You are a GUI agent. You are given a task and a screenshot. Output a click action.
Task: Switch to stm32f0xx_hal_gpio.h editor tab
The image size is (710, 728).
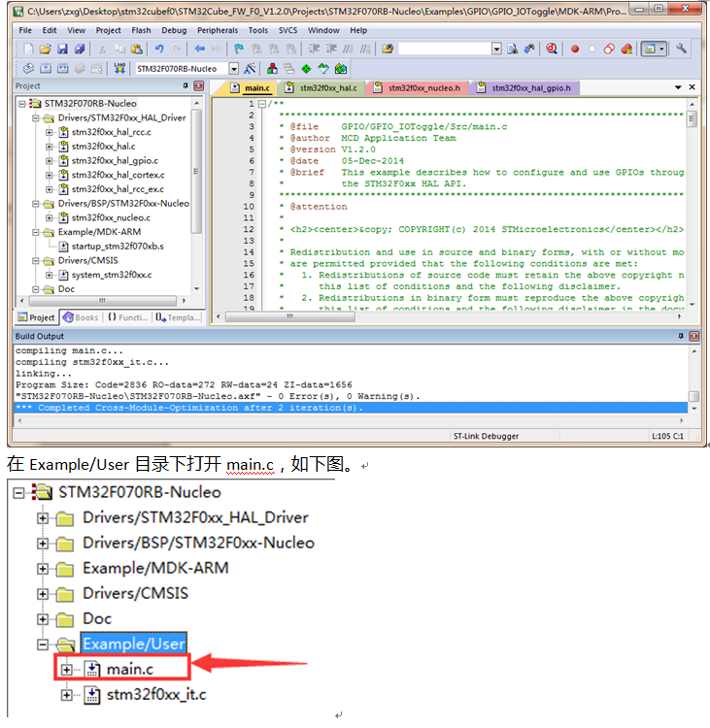525,87
